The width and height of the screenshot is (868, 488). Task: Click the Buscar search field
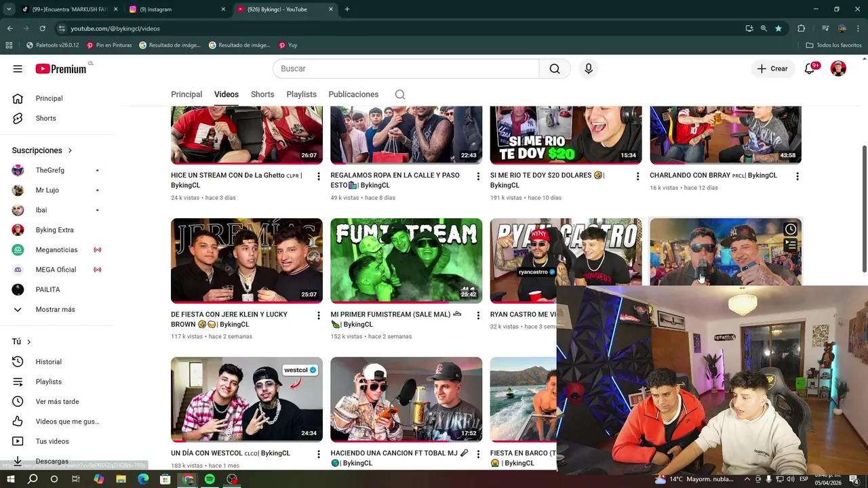406,68
